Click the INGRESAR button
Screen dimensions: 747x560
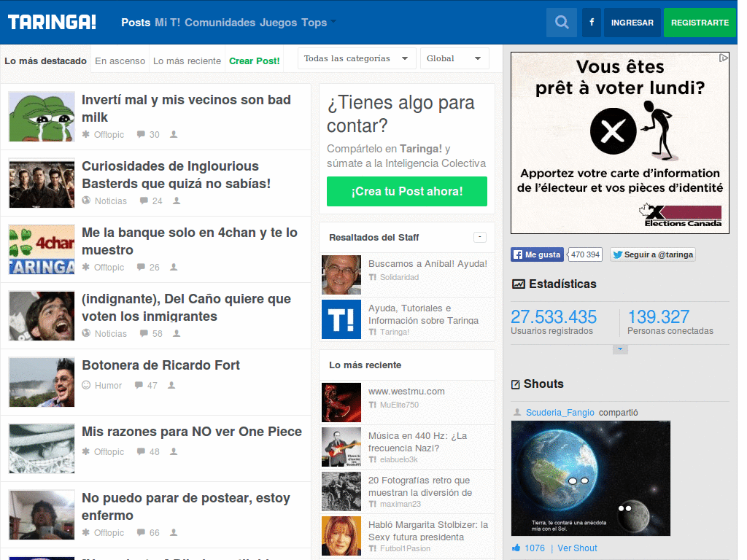coord(632,23)
